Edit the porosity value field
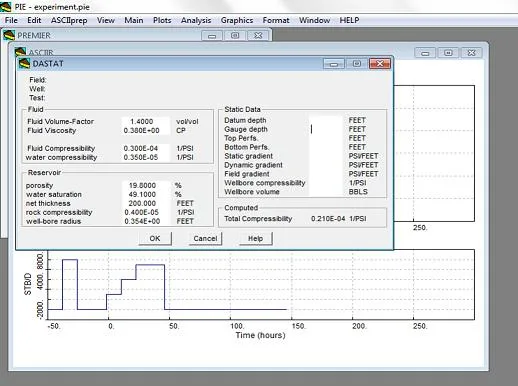Viewport: 518px width, 386px height. tap(146, 185)
